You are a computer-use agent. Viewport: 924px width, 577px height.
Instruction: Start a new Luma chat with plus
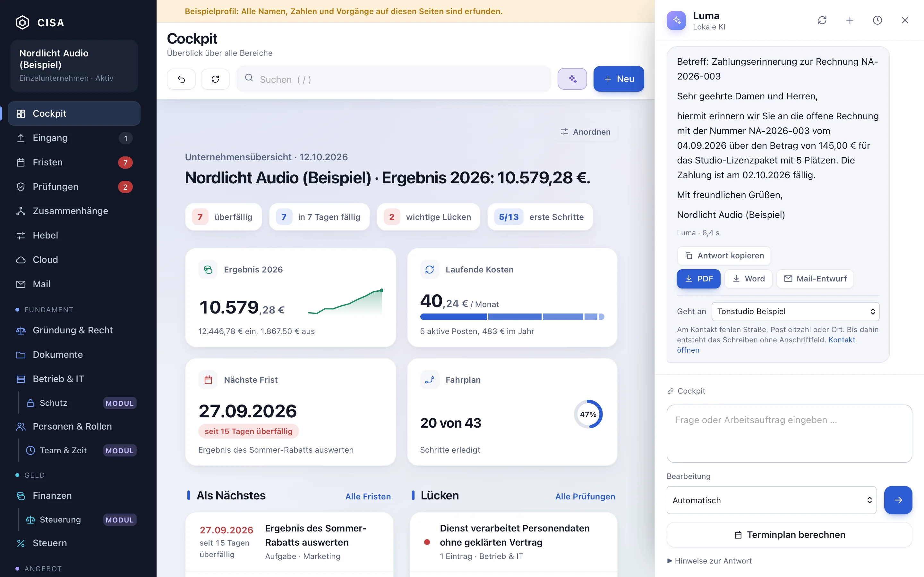pos(850,20)
